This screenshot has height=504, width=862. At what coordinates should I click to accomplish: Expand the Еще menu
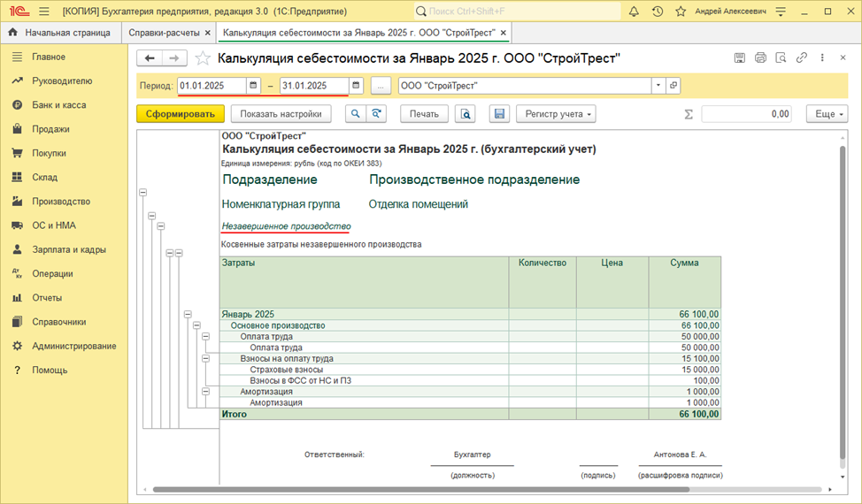click(x=827, y=114)
